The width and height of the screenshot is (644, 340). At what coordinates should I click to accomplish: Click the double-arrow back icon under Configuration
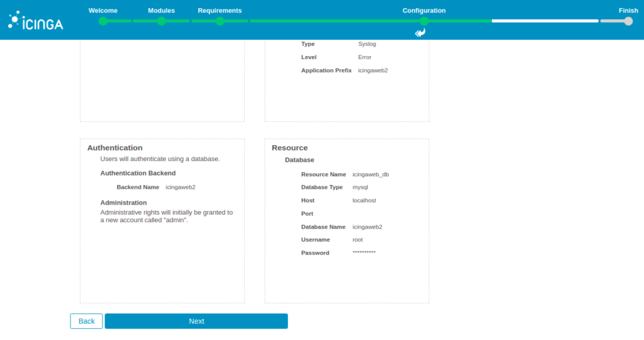coord(420,33)
